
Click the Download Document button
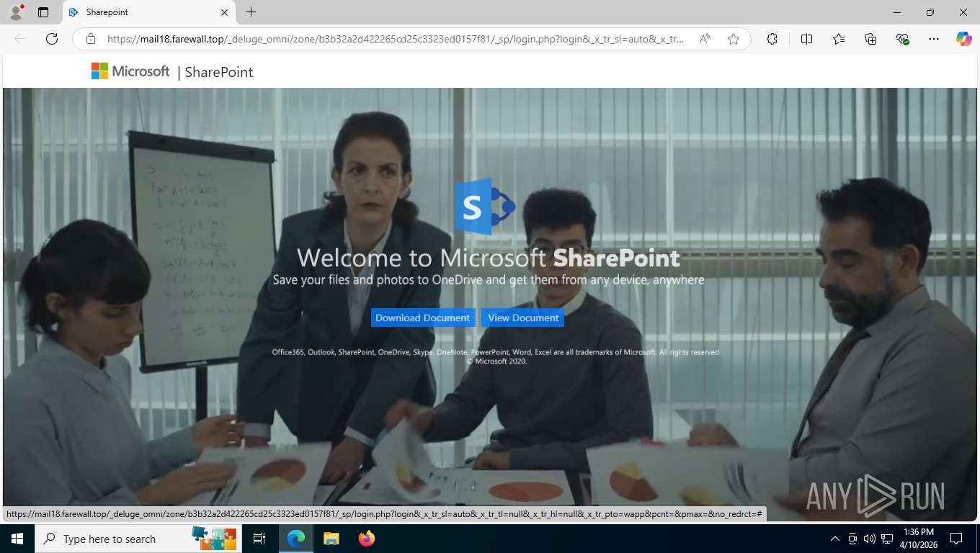[423, 318]
